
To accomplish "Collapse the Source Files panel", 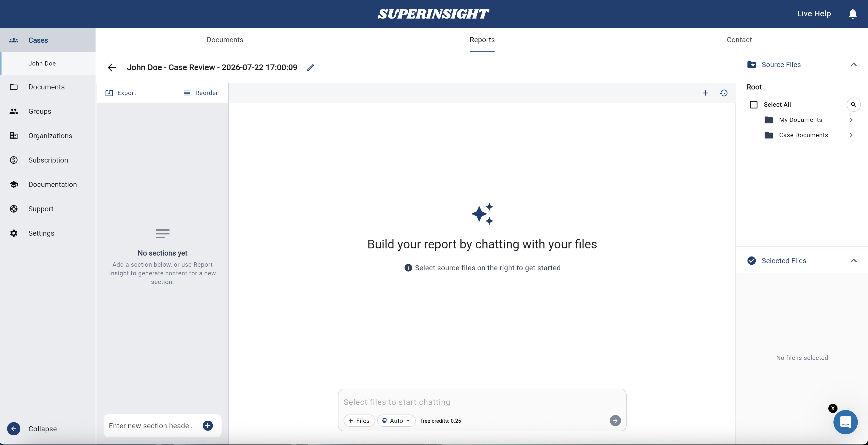I will pos(854,65).
